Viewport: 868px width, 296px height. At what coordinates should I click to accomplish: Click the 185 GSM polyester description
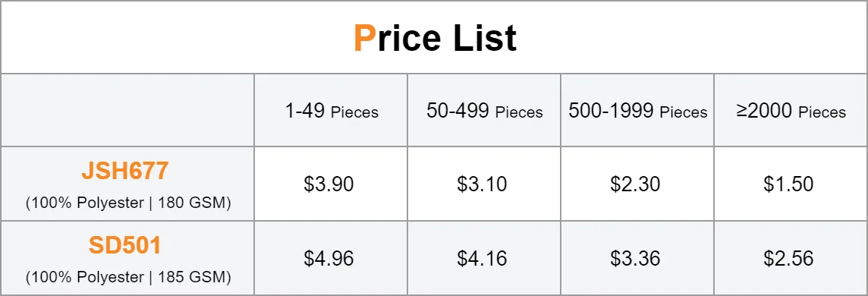pos(128,277)
